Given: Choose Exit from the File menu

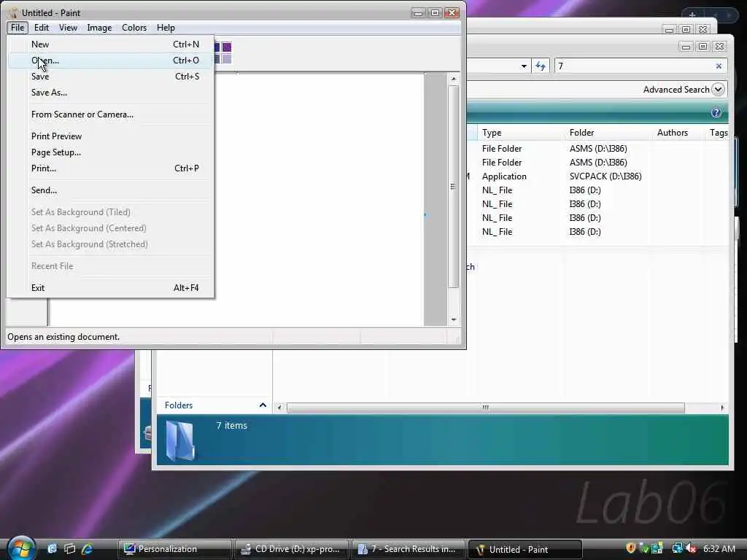Looking at the screenshot, I should [x=111, y=287].
